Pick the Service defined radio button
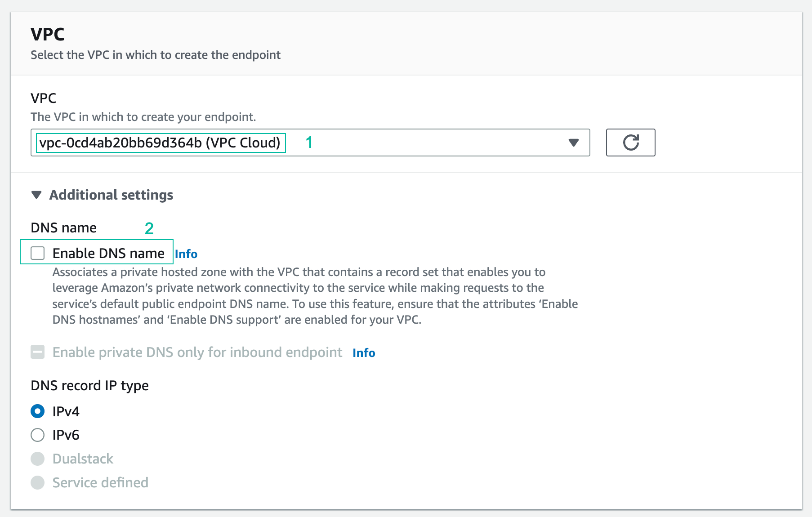 click(38, 482)
